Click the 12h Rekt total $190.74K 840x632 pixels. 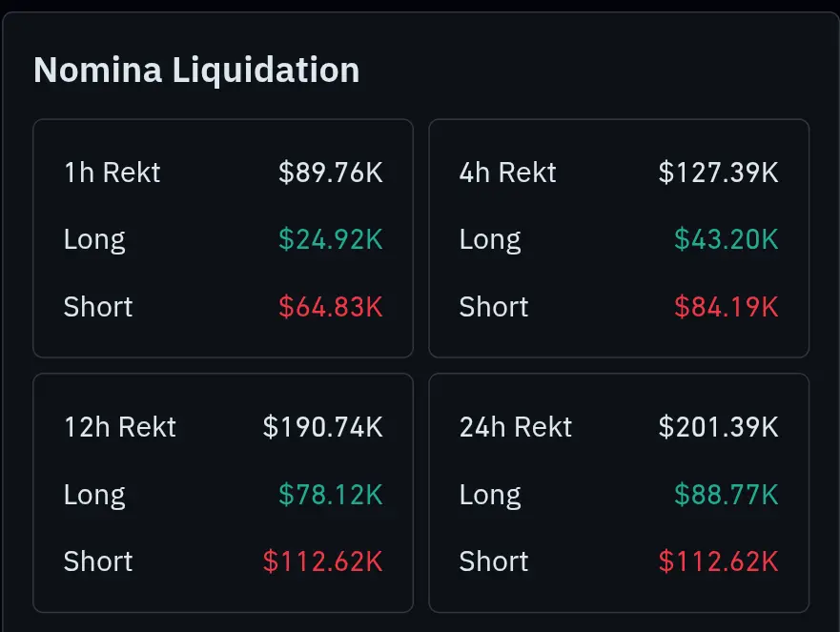click(322, 427)
